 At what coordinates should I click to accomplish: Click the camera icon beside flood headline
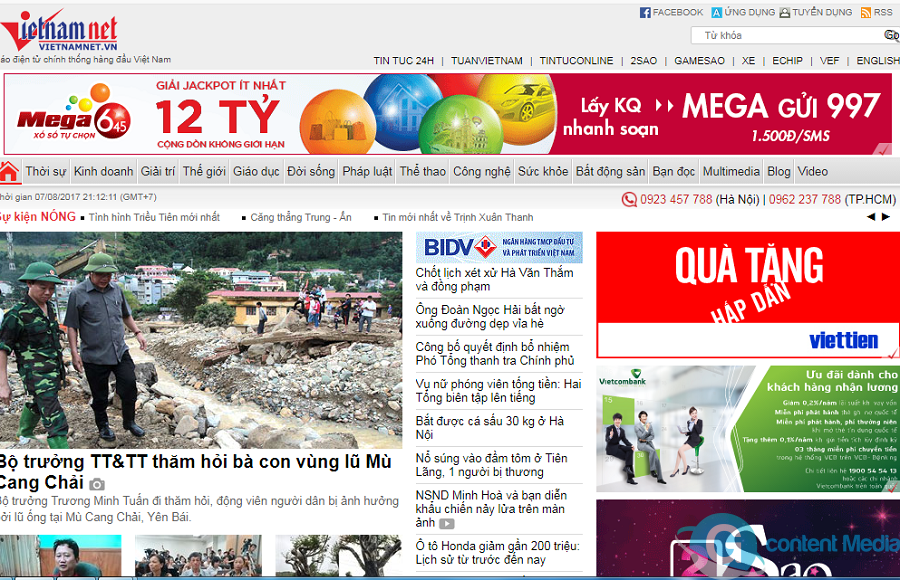tap(97, 484)
